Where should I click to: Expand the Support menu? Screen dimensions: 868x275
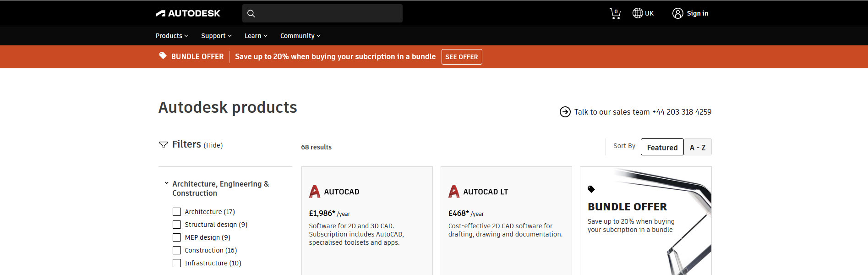click(216, 36)
